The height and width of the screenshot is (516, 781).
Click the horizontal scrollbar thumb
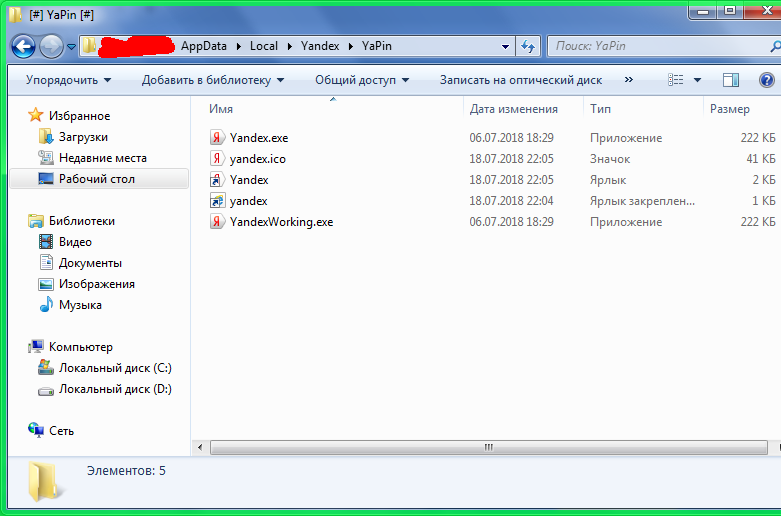coord(489,447)
